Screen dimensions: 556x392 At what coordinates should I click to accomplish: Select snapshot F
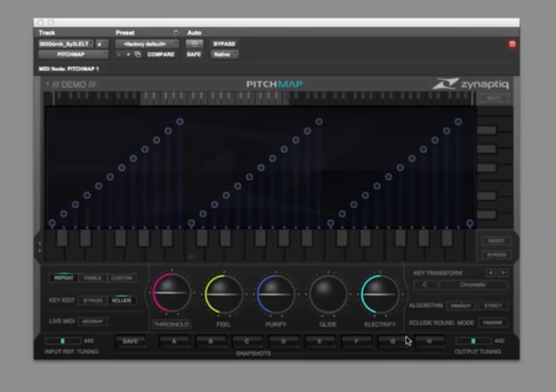pyautogui.click(x=357, y=341)
